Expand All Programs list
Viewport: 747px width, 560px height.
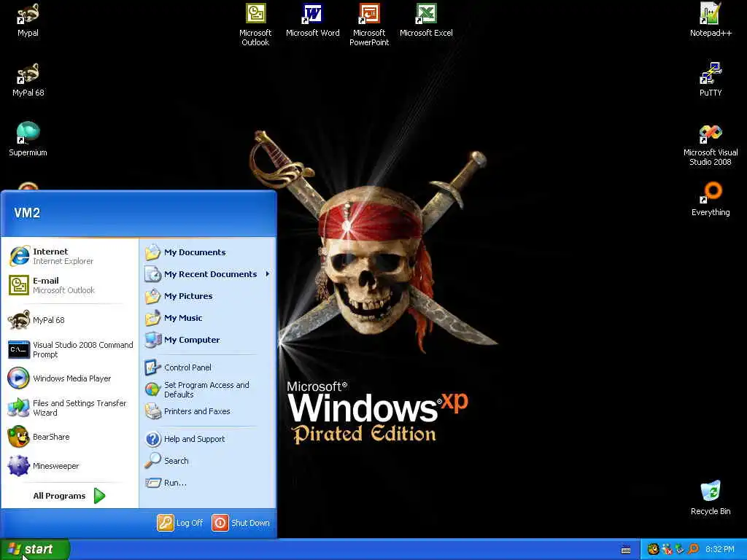[x=69, y=496]
